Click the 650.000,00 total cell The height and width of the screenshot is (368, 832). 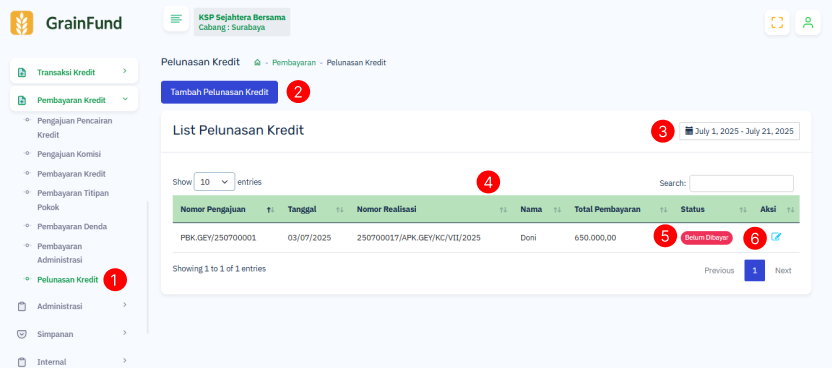[595, 238]
